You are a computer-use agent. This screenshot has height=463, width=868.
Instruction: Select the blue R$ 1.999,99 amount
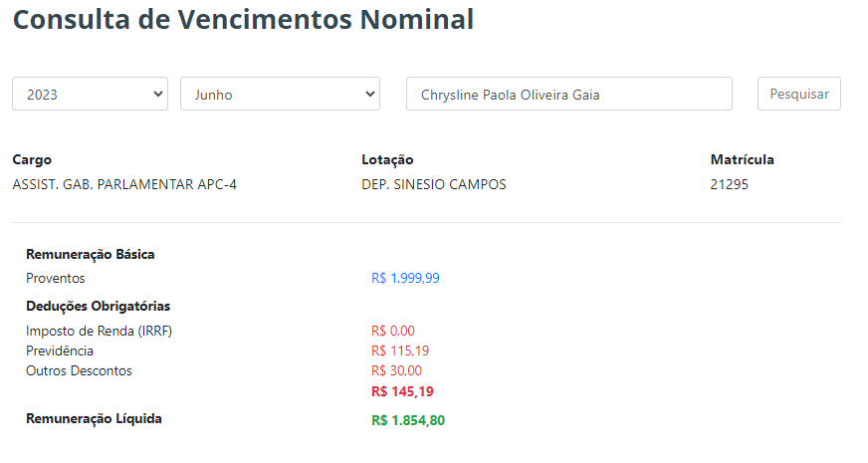(x=405, y=278)
